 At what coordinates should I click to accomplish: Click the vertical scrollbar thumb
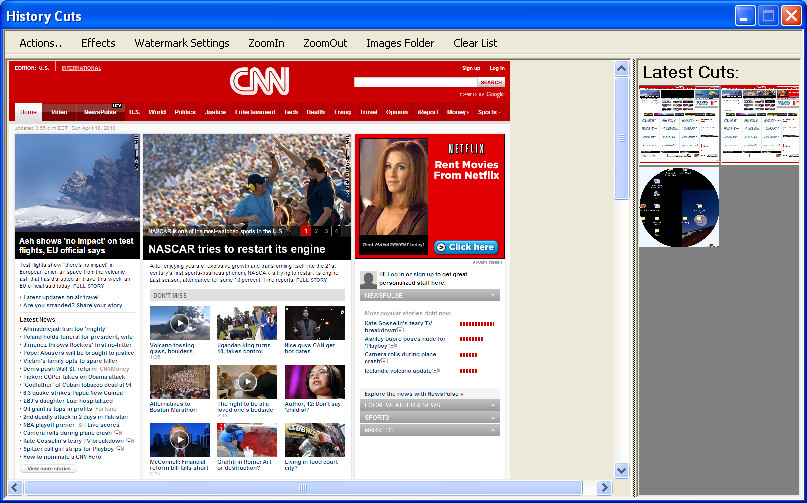(x=622, y=138)
